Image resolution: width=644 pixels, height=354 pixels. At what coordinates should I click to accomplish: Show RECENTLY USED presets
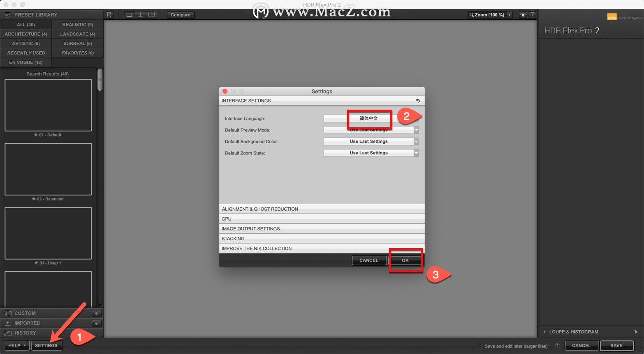26,53
